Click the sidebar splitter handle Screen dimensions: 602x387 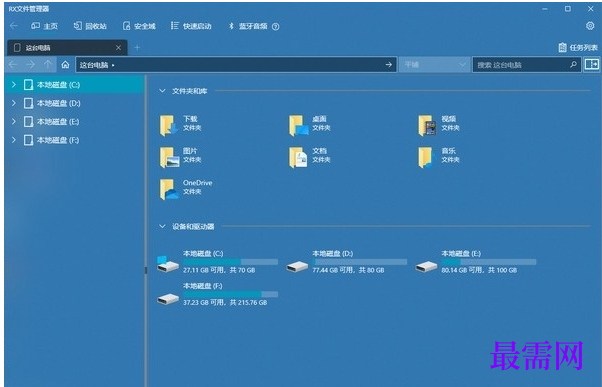[146, 270]
